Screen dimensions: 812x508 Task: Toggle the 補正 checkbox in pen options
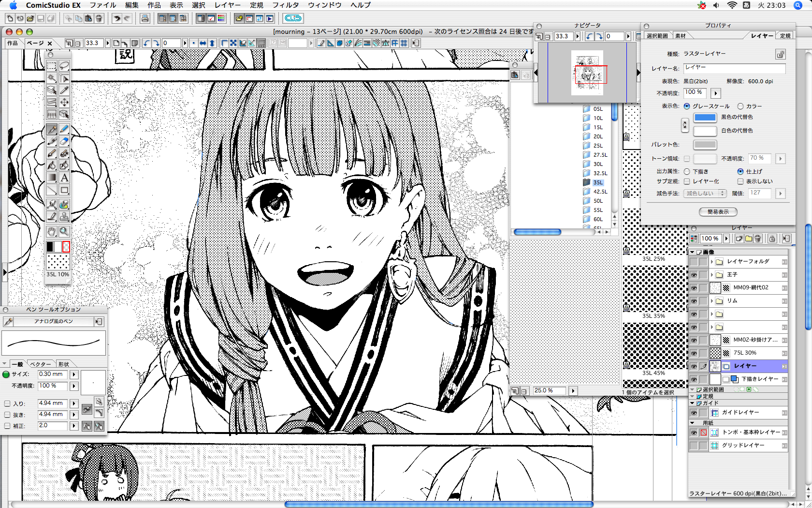coord(7,426)
